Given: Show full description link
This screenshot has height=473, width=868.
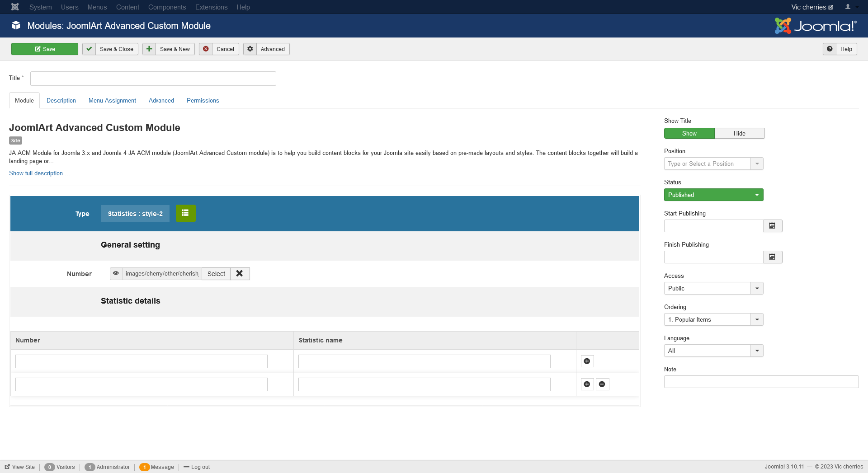Looking at the screenshot, I should click(39, 173).
